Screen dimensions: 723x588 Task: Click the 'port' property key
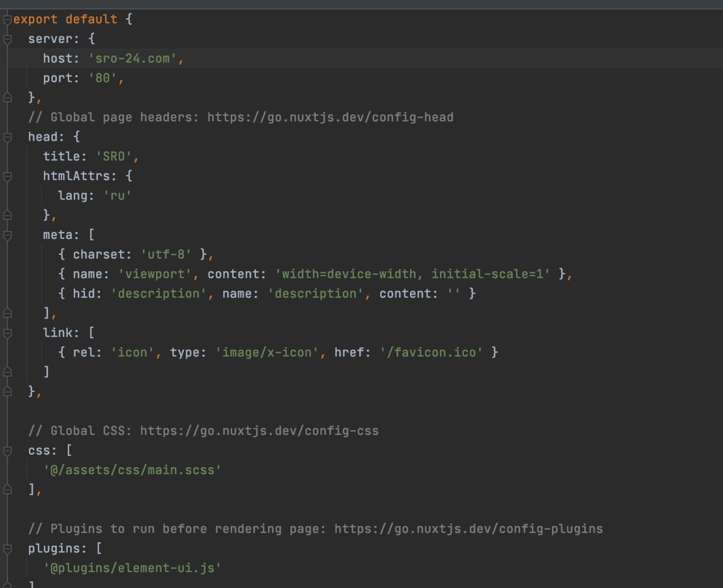click(x=58, y=79)
